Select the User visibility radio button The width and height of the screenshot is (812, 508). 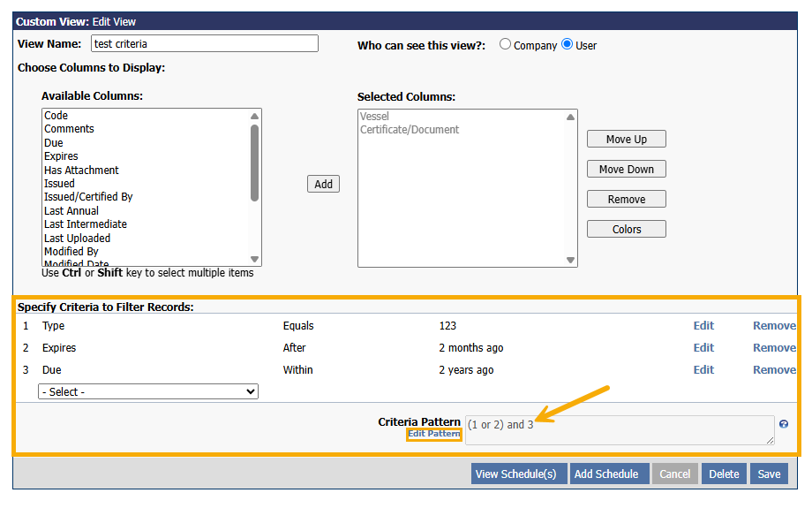pyautogui.click(x=568, y=44)
